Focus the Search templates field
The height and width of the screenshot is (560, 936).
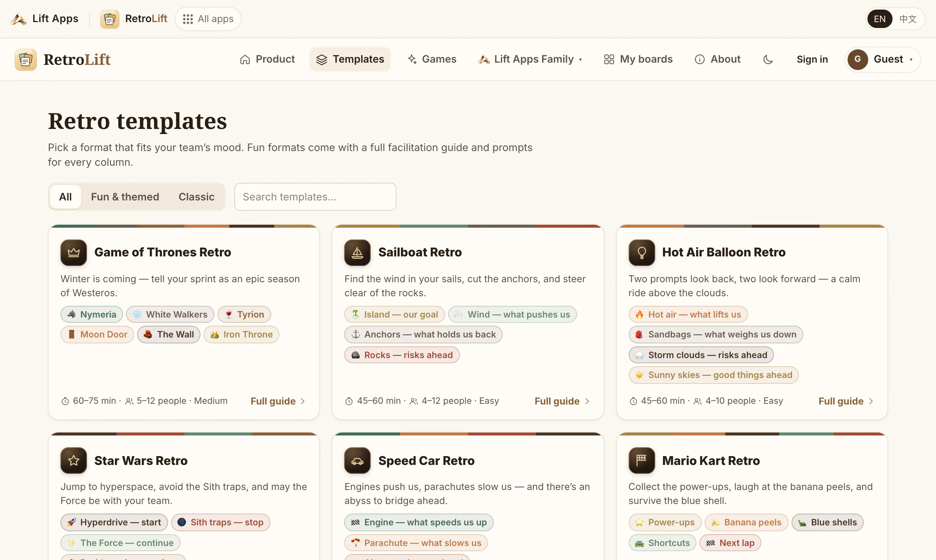click(315, 197)
